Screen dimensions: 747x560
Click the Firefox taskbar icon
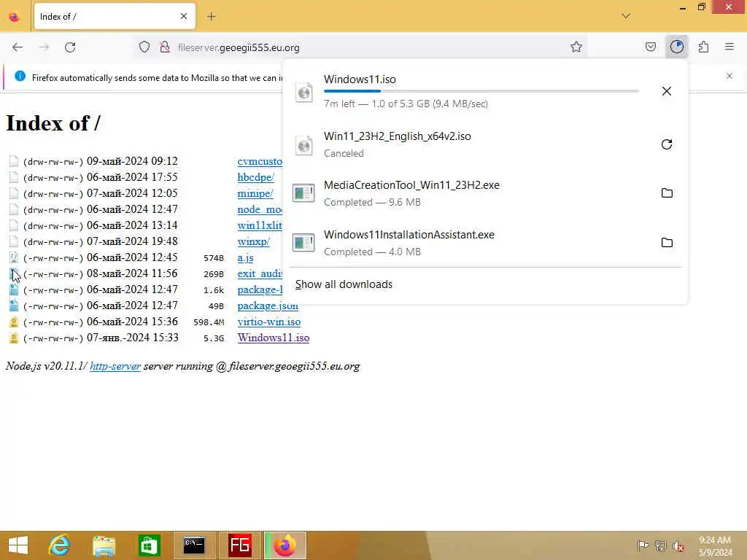click(285, 545)
